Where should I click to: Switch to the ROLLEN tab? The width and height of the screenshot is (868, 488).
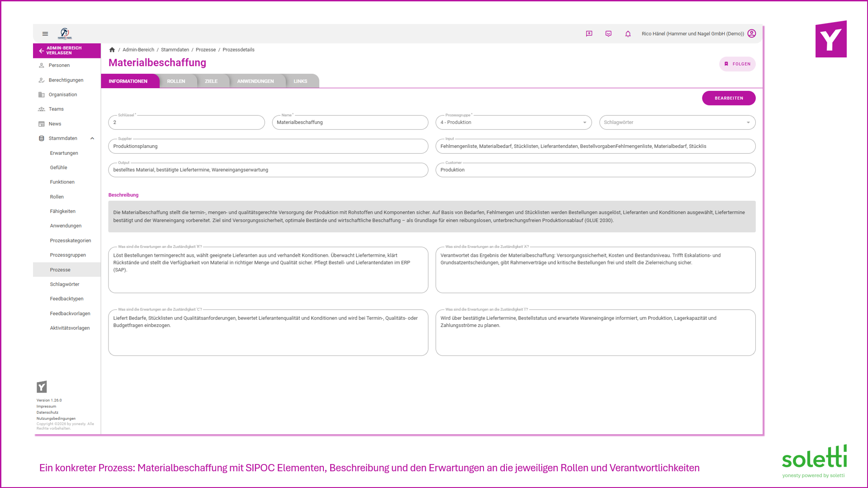[x=176, y=81]
